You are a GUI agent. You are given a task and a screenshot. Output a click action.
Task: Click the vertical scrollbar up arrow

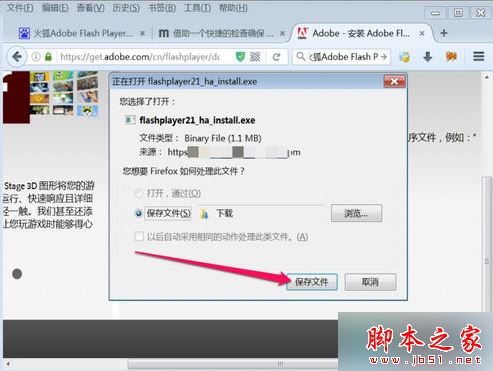487,77
